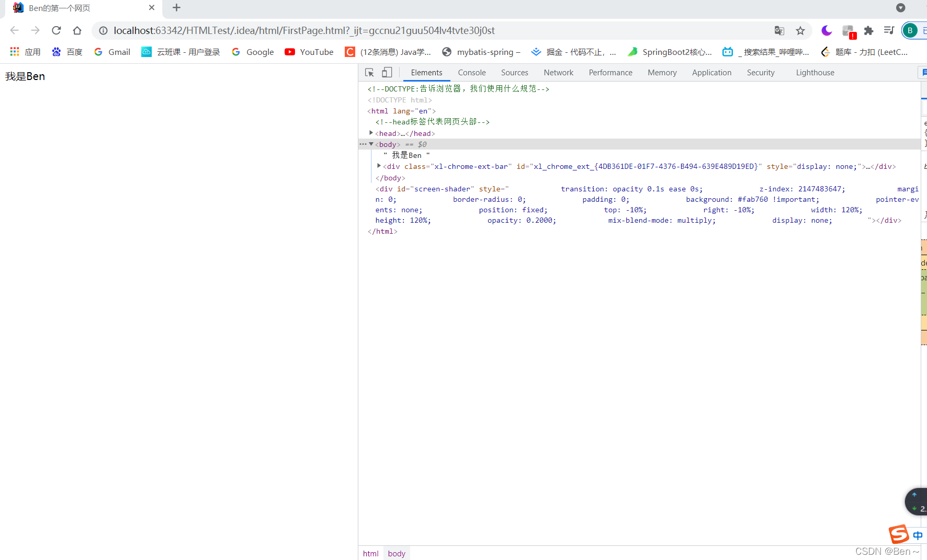Viewport: 927px width, 560px height.
Task: Reload the current page
Action: tap(56, 30)
